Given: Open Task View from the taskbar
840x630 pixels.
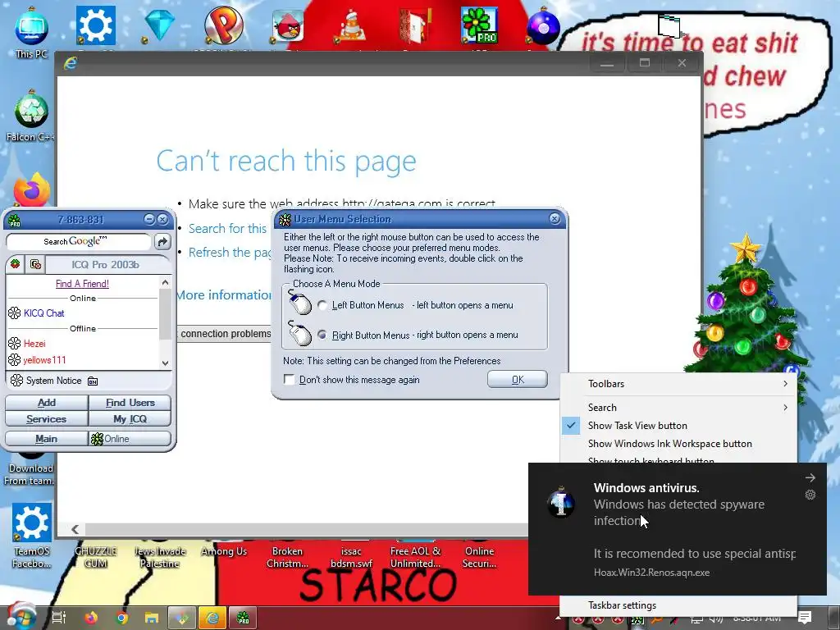Looking at the screenshot, I should point(59,618).
